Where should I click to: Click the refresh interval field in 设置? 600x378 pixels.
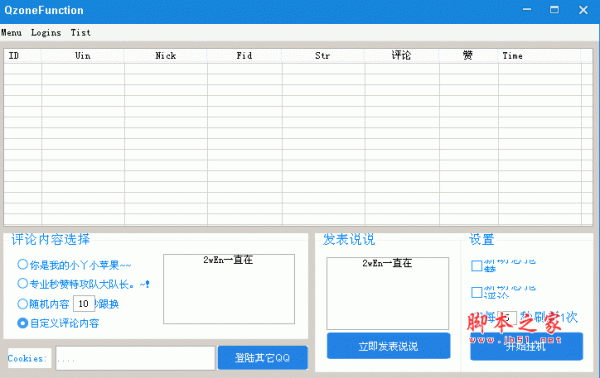tap(507, 318)
